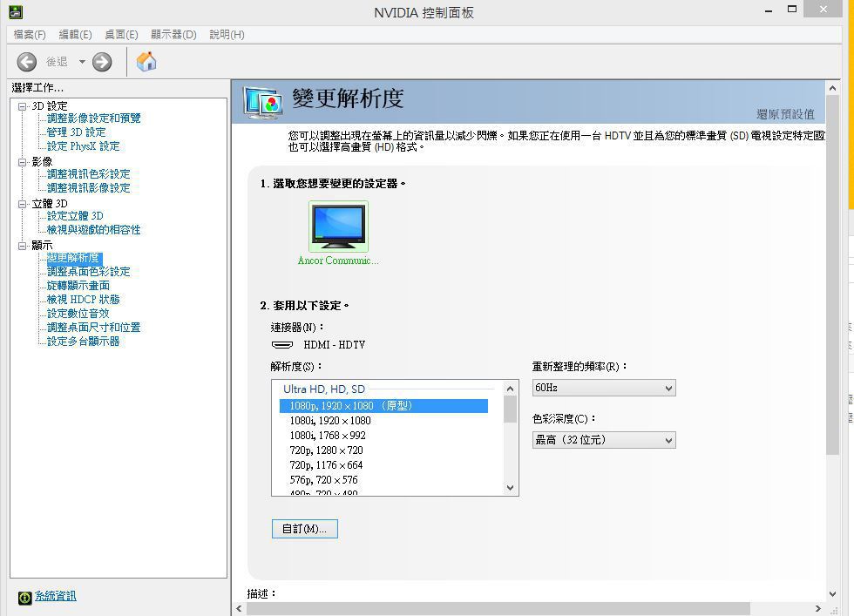854x616 pixels.
Task: Collapse the 顯示 tree node
Action: tap(23, 247)
